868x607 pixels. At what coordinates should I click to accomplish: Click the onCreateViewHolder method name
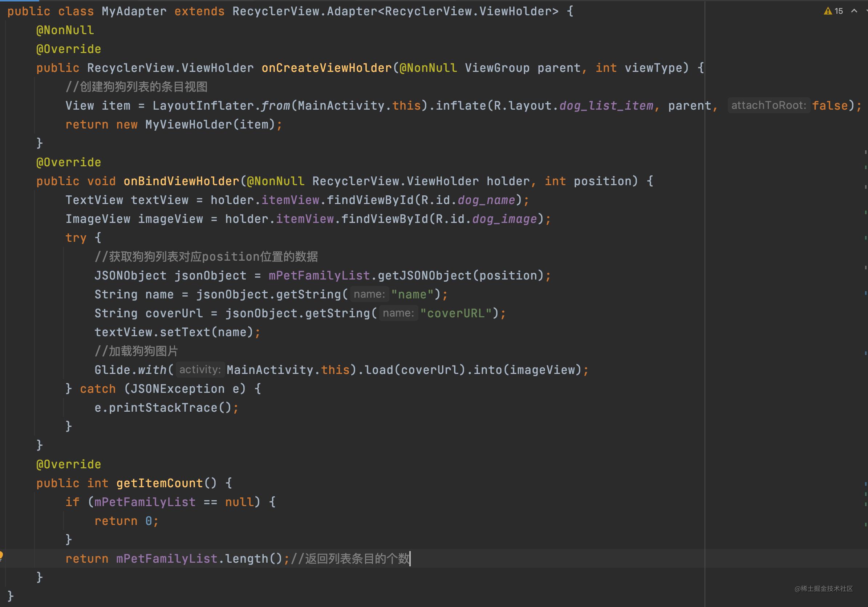click(x=326, y=68)
